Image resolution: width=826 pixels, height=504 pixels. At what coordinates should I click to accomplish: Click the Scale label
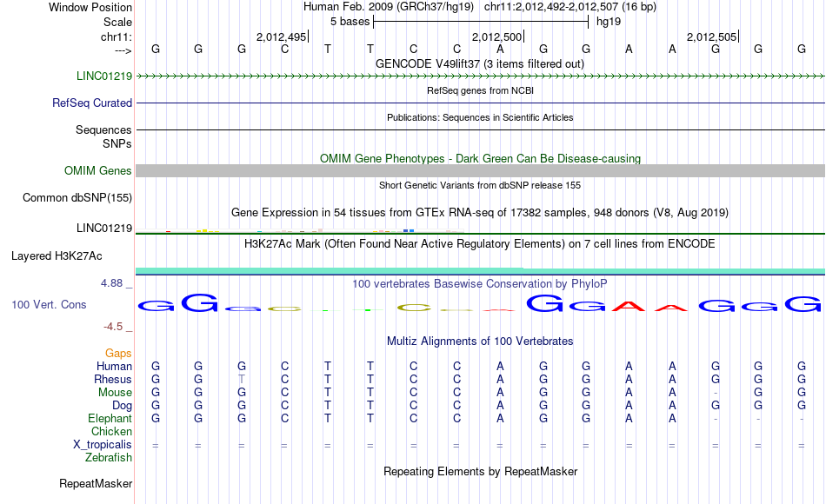(x=118, y=22)
